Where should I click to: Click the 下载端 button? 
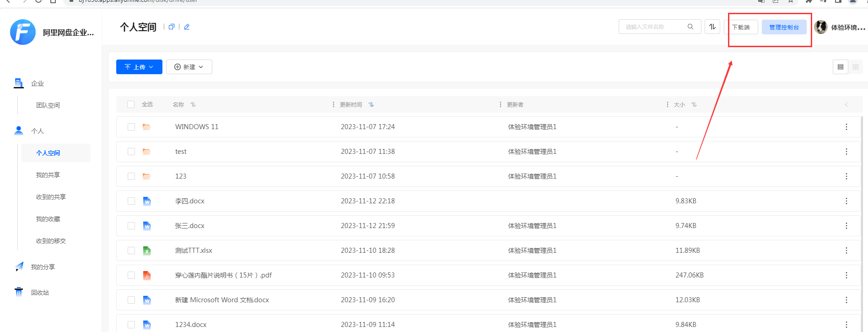[741, 27]
